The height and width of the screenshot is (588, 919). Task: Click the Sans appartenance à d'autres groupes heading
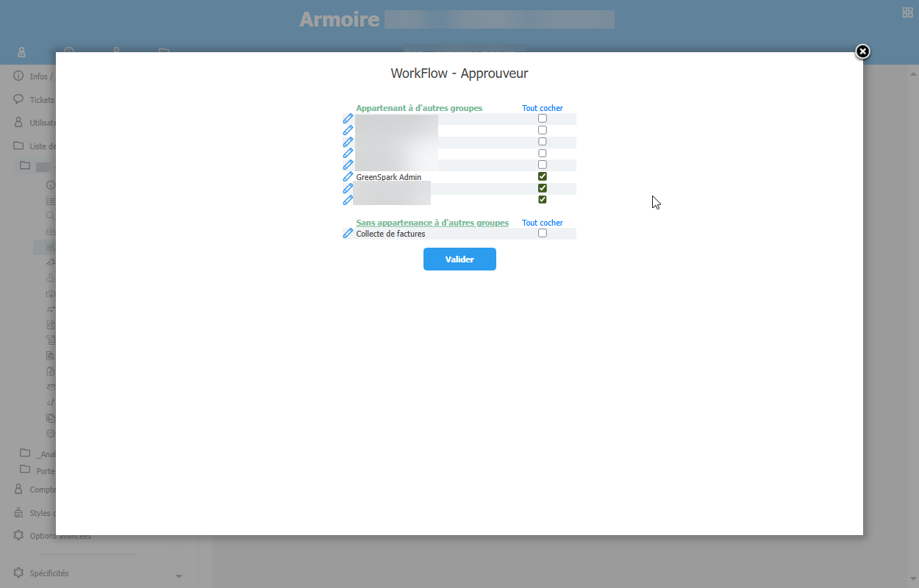click(x=432, y=223)
